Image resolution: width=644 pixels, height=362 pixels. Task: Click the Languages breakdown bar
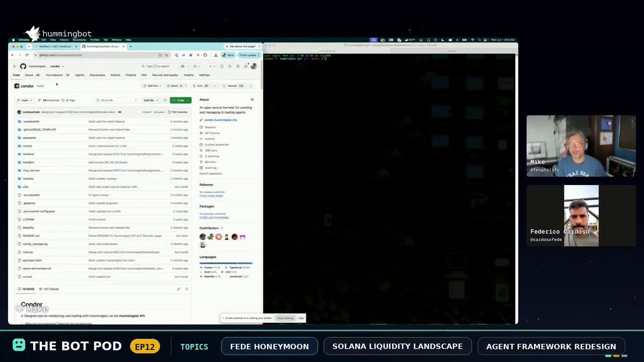point(226,263)
